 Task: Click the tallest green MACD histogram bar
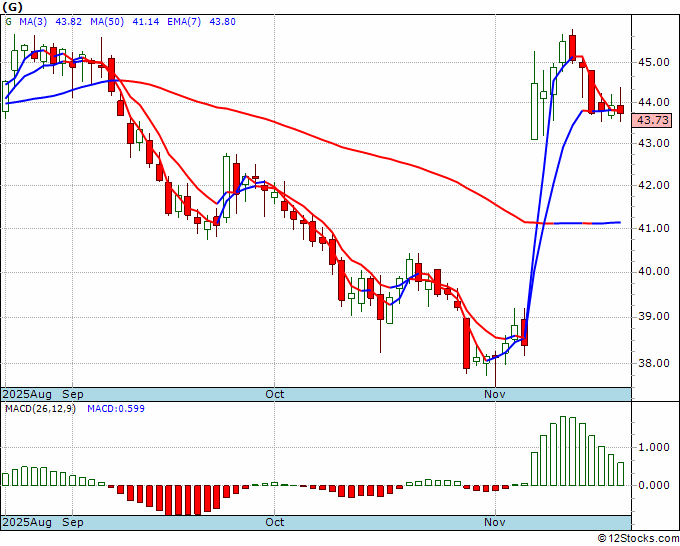pos(563,451)
